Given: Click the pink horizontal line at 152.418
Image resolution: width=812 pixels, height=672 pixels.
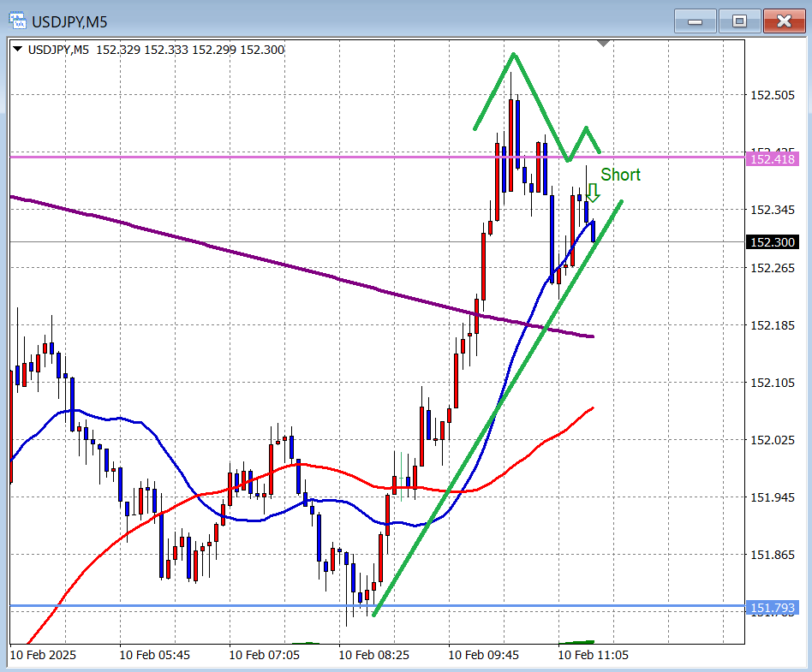Looking at the screenshot, I should click(257, 157).
